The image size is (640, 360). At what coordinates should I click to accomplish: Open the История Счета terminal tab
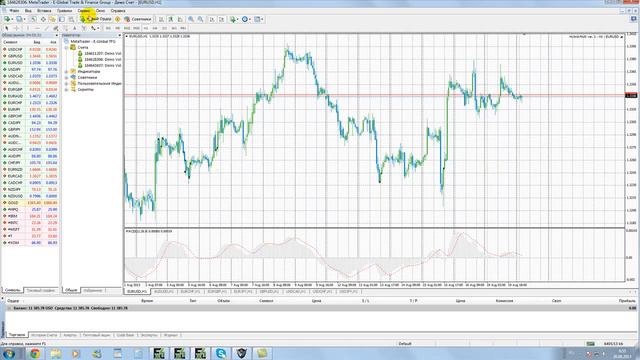44,335
